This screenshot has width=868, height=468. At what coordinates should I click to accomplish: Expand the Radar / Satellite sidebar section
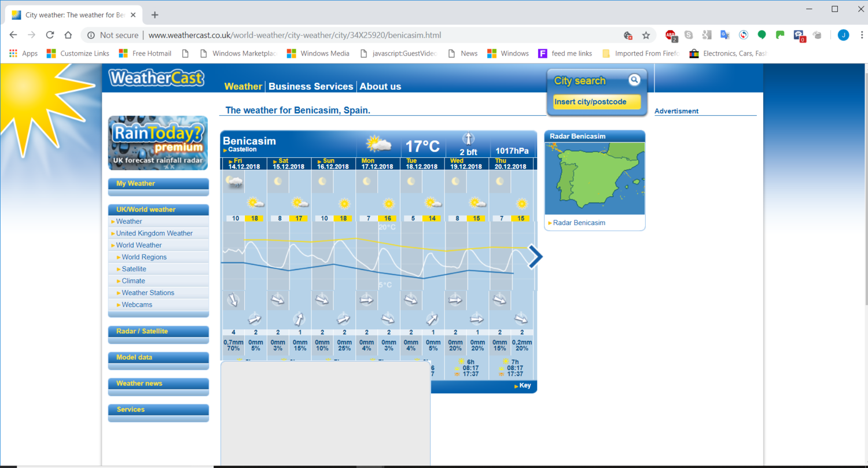159,331
